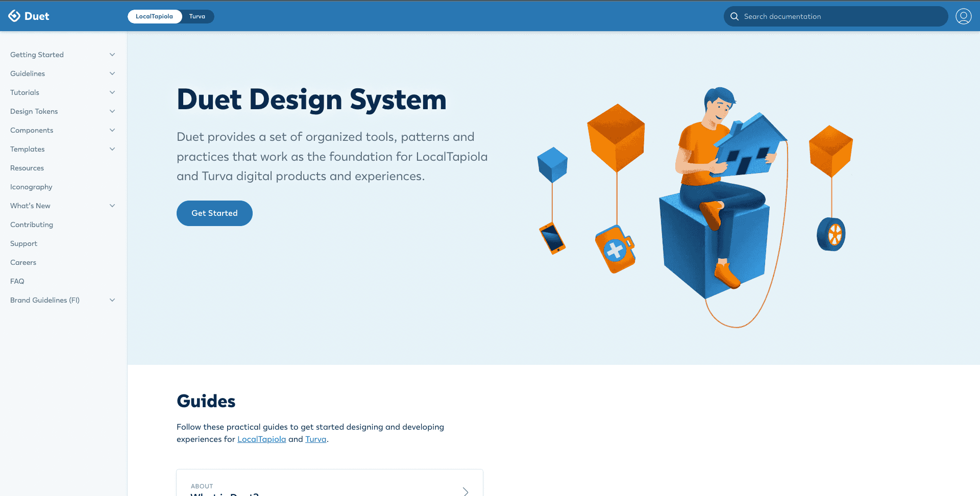Open Iconography page from sidebar
This screenshot has height=496, width=980.
(x=31, y=187)
